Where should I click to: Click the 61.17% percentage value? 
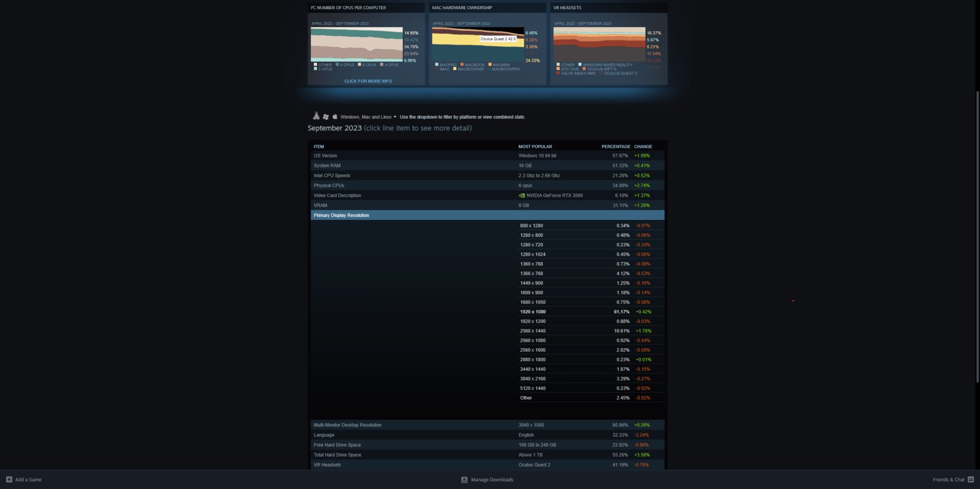click(622, 311)
